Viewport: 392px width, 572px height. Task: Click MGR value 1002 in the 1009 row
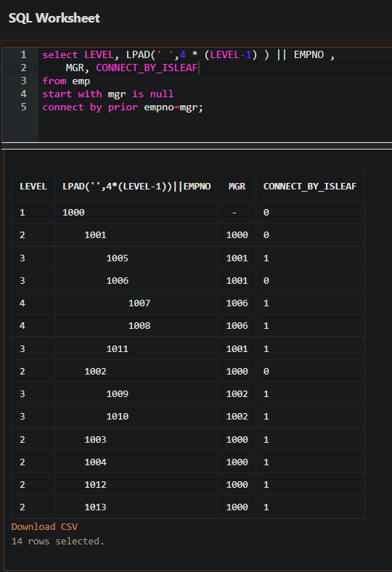click(237, 394)
